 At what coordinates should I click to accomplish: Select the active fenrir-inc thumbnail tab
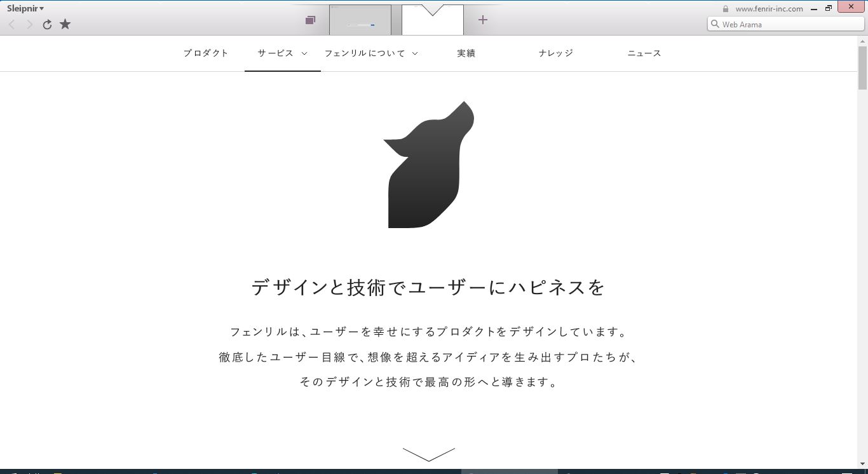(433, 20)
